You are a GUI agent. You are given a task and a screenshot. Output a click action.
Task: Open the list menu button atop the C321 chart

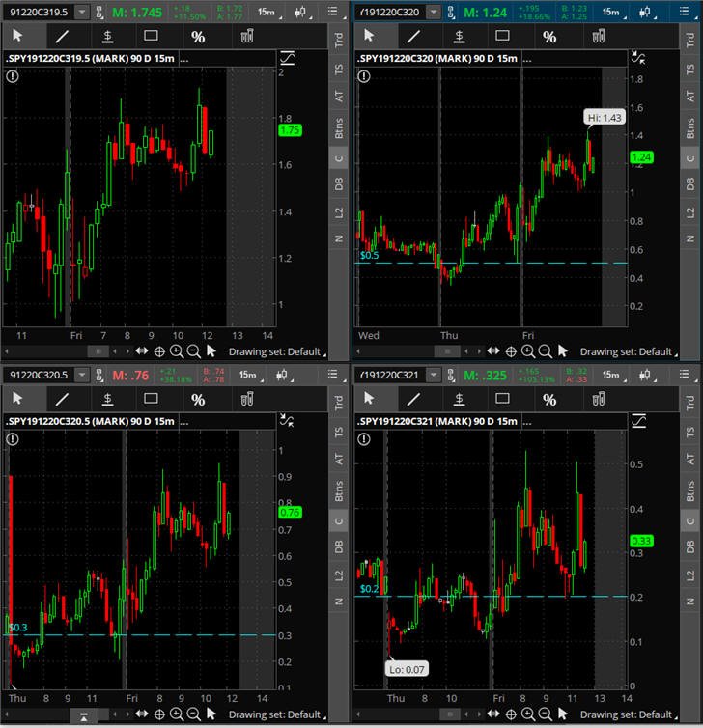pyautogui.click(x=684, y=375)
